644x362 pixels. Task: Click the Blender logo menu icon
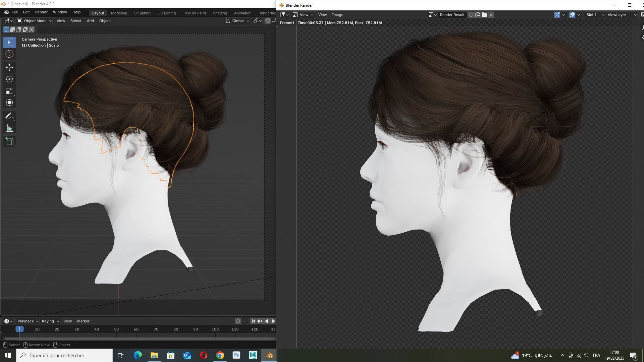6,12
